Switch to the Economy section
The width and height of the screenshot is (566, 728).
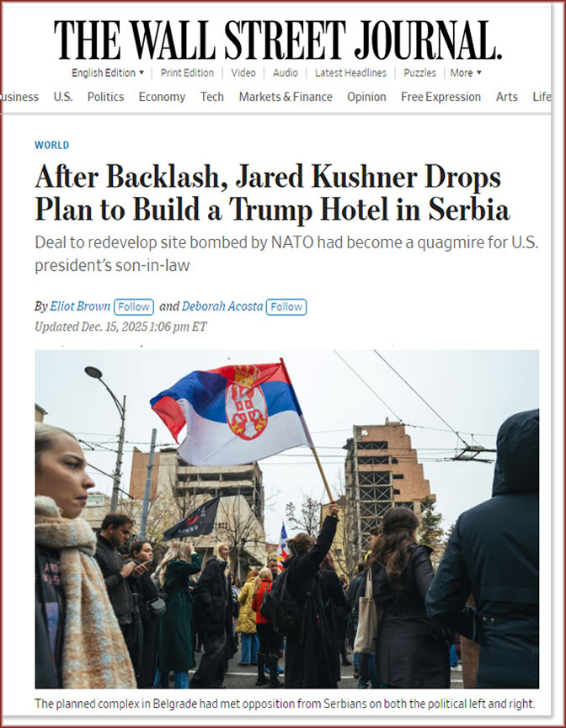[x=162, y=97]
